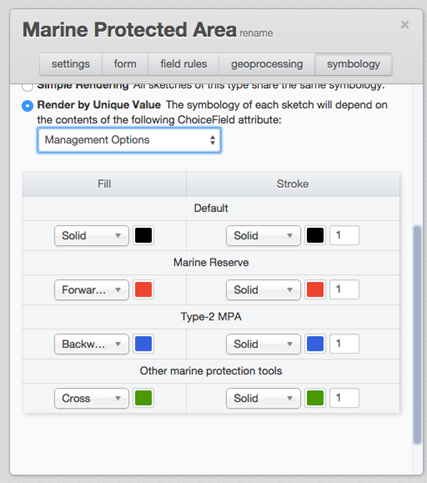
Task: Click the rename link beside title
Action: click(256, 33)
